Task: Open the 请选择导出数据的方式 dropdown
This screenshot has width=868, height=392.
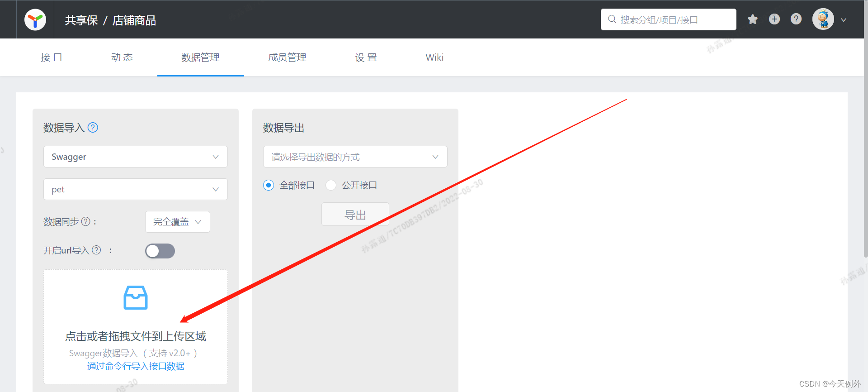Action: [355, 157]
